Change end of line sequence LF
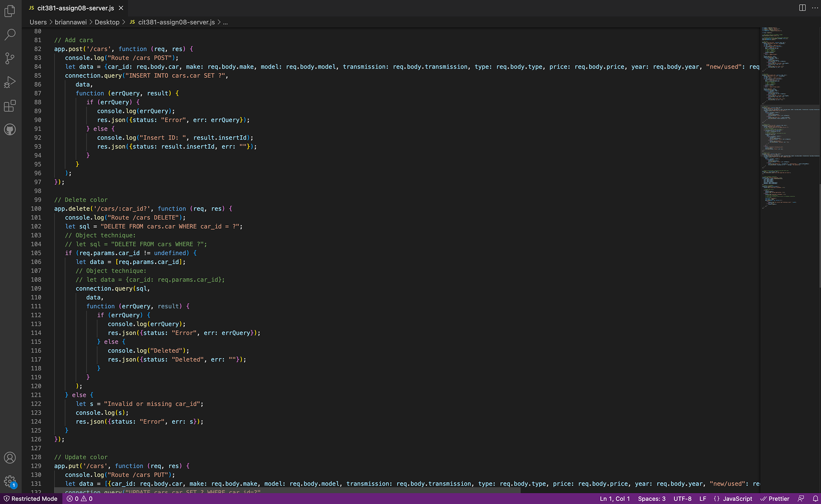This screenshot has width=821, height=504. 703,499
